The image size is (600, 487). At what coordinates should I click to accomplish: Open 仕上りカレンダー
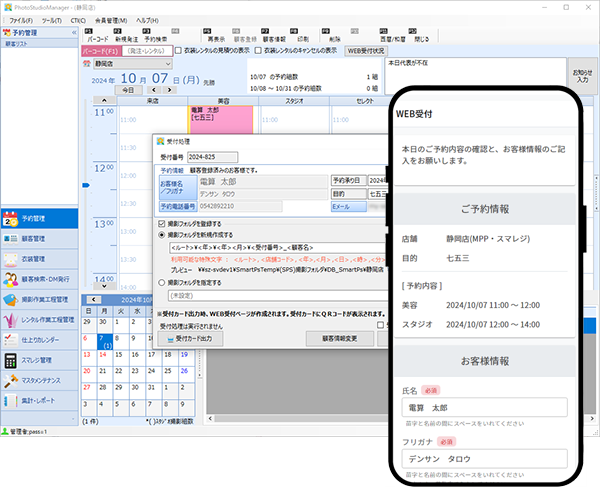click(38, 340)
